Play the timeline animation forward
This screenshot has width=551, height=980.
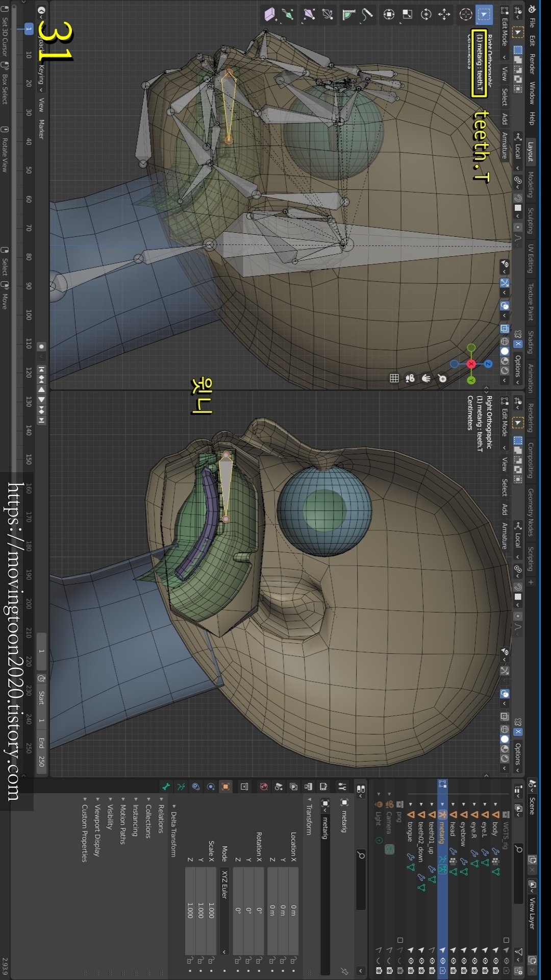(41, 400)
